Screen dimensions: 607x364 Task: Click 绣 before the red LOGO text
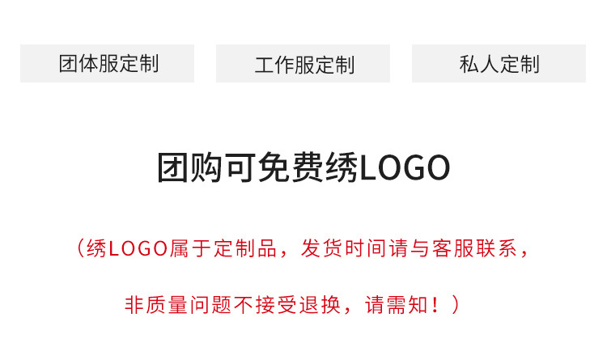tap(96, 248)
